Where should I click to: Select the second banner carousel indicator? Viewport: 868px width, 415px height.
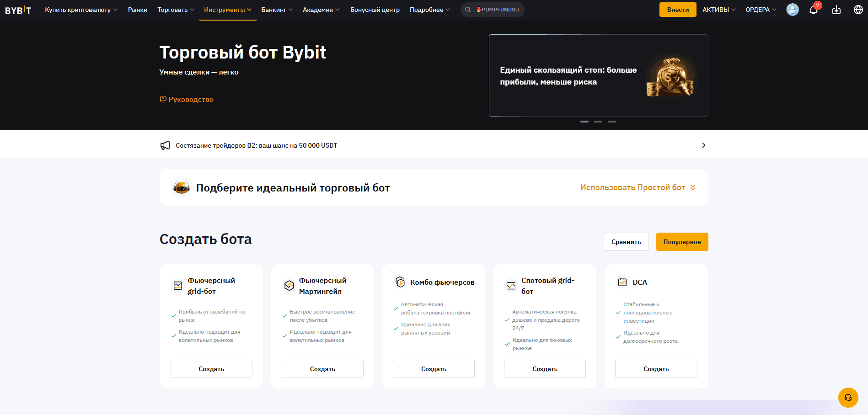pos(598,122)
